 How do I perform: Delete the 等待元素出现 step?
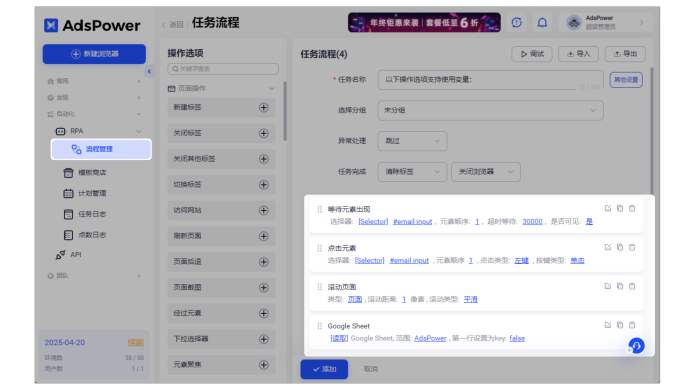tap(632, 209)
